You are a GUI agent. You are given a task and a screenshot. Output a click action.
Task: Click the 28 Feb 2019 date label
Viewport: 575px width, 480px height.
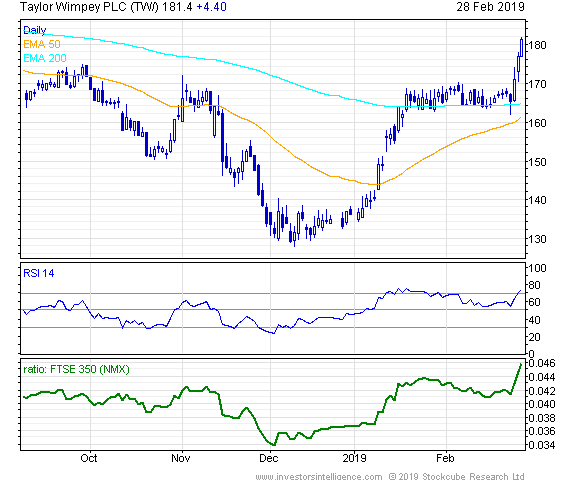pyautogui.click(x=490, y=7)
